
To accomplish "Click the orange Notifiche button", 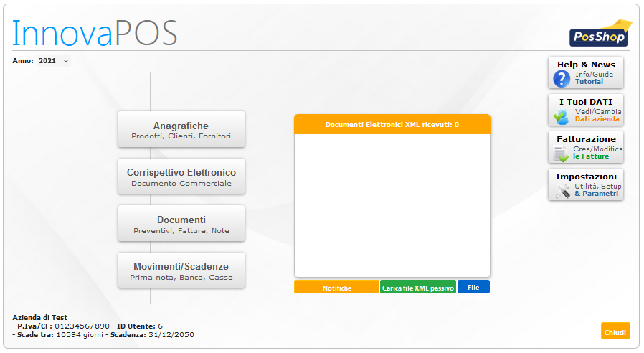I will pos(336,287).
